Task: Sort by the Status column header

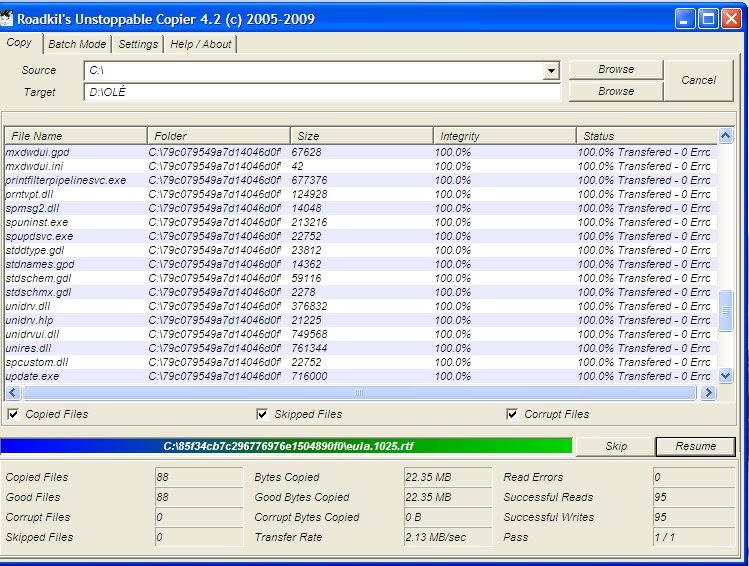Action: [x=647, y=136]
